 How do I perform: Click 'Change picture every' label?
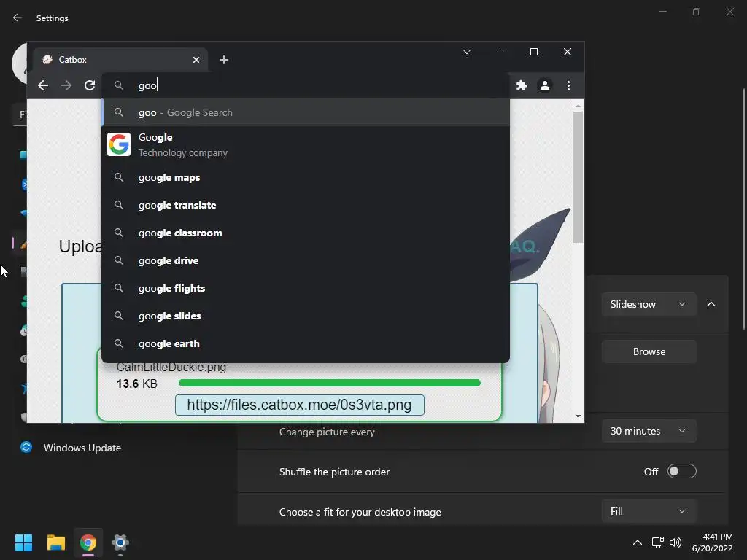click(327, 432)
